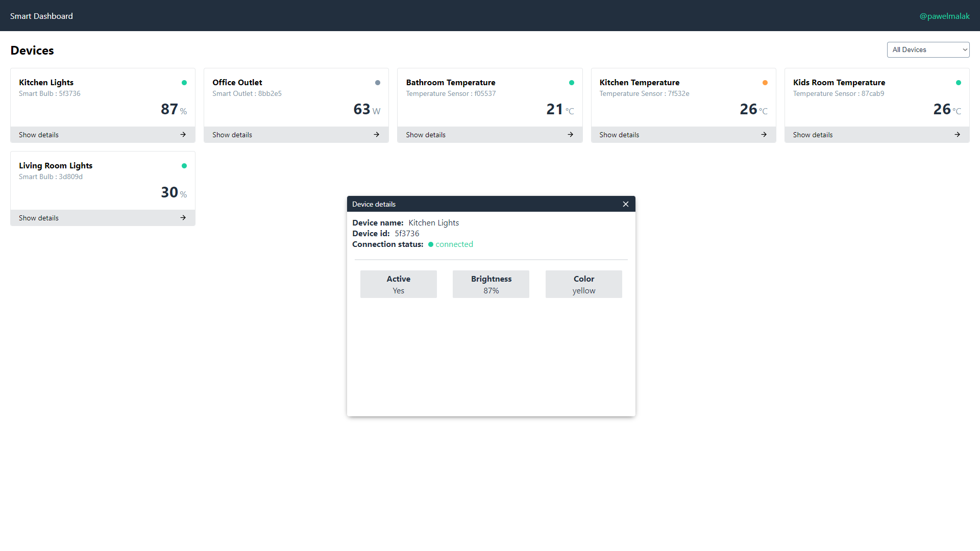The width and height of the screenshot is (980, 551).
Task: Click the Bathroom Temperature arrow icon
Action: coord(570,135)
